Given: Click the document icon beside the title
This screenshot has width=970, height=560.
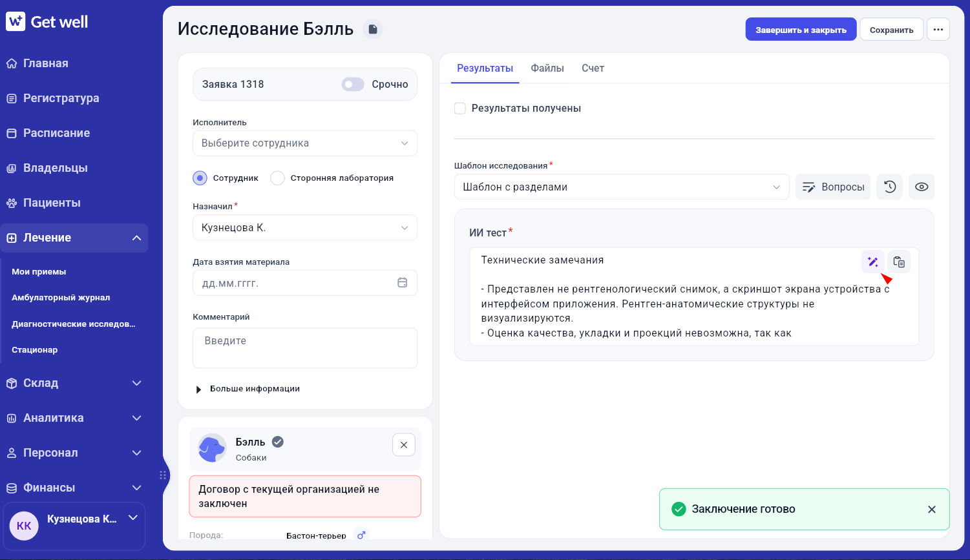Looking at the screenshot, I should click(372, 29).
